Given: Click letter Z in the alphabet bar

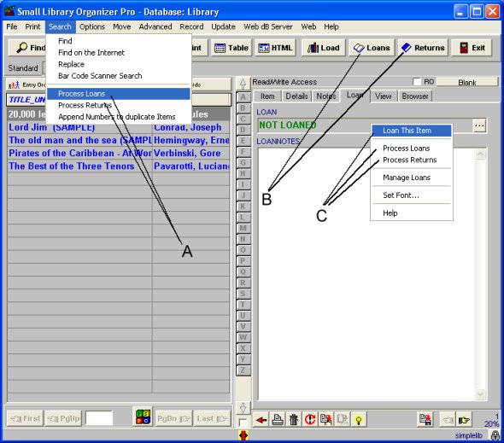Looking at the screenshot, I should (x=243, y=370).
